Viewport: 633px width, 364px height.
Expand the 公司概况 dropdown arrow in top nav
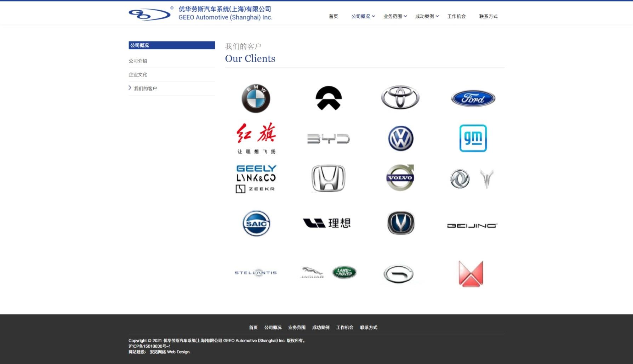click(x=373, y=16)
